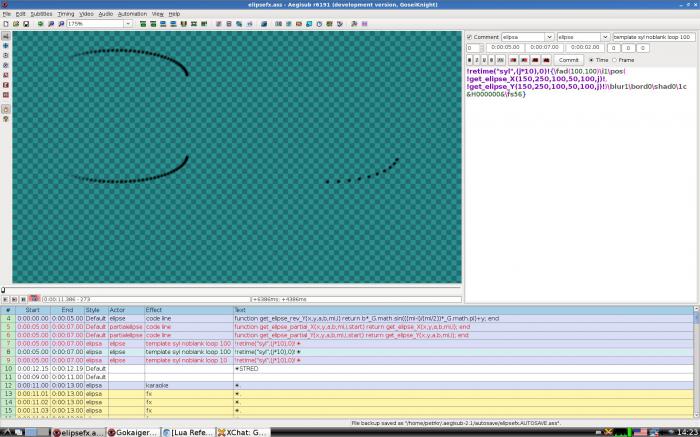Screen dimensions: 700x437
Task: Click the Effect column header
Action: (188, 310)
